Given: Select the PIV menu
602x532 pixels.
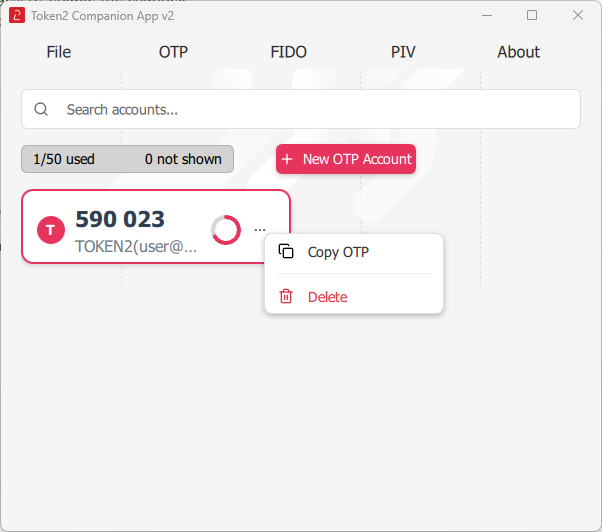Looking at the screenshot, I should 403,52.
